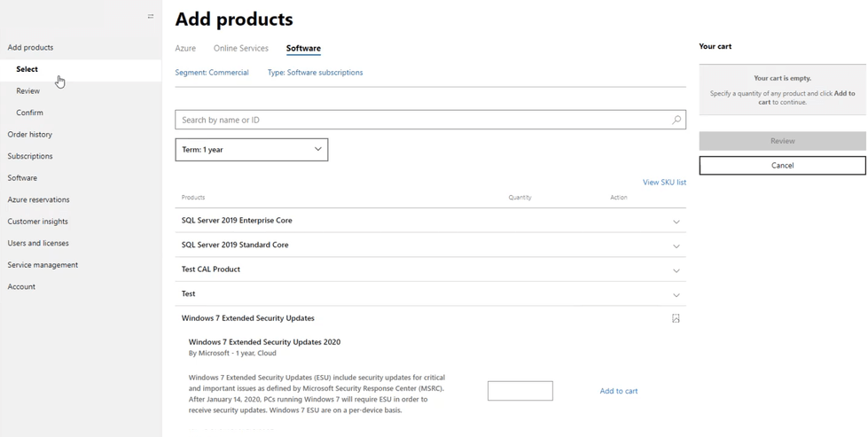Click the search magnifier icon

[x=676, y=120]
